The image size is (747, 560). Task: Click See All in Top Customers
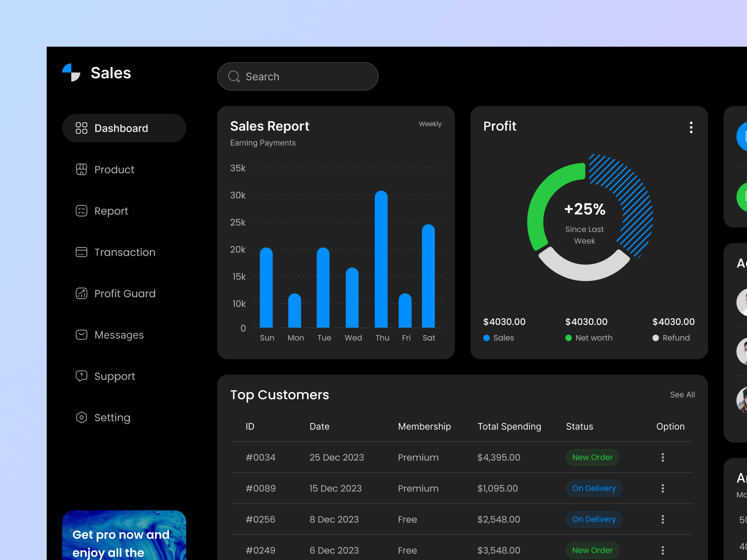coord(682,395)
